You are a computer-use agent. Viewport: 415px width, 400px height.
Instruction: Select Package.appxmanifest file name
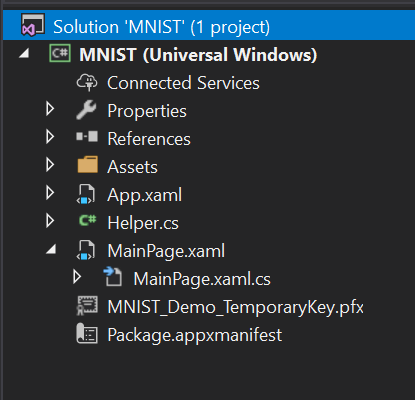pyautogui.click(x=195, y=335)
